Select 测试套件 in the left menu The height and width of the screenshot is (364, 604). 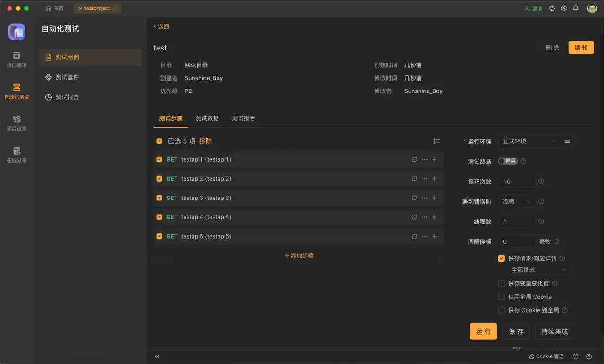tap(90, 77)
